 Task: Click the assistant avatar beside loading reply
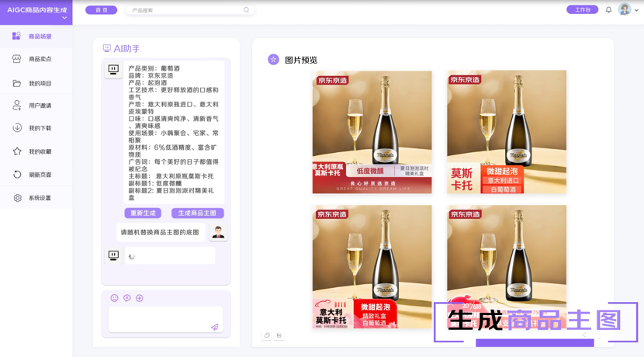[x=113, y=255]
